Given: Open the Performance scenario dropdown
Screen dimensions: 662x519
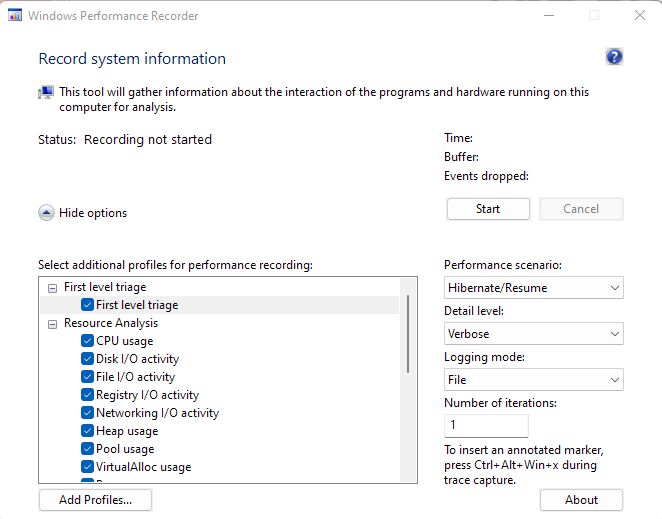Looking at the screenshot, I should 534,288.
